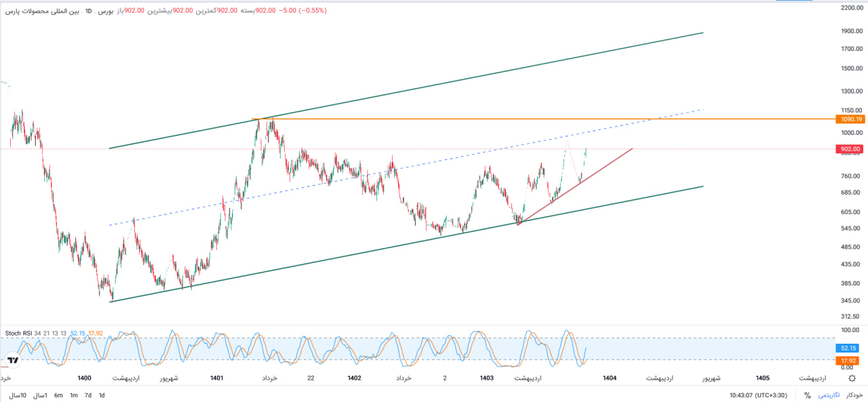Choose the 1 سال range
Viewport: 868px width, 402px height.
[41, 395]
